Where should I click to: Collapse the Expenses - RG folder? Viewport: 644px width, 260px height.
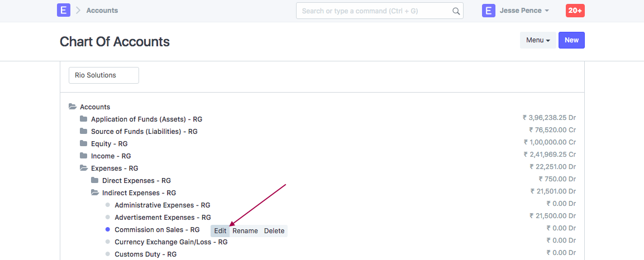tap(84, 168)
